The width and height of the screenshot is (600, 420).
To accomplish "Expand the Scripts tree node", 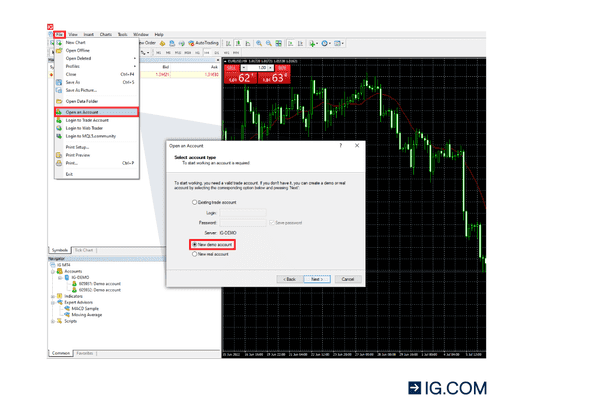I will click(53, 321).
